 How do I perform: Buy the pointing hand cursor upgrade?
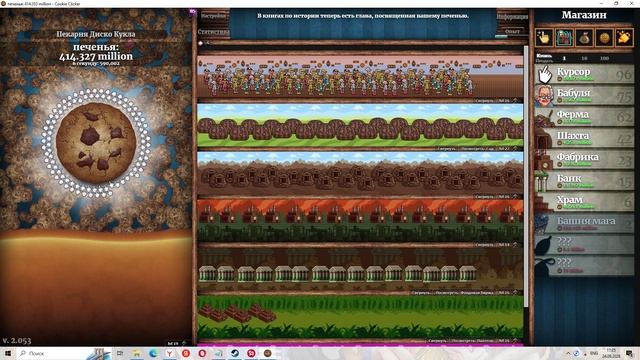544,38
